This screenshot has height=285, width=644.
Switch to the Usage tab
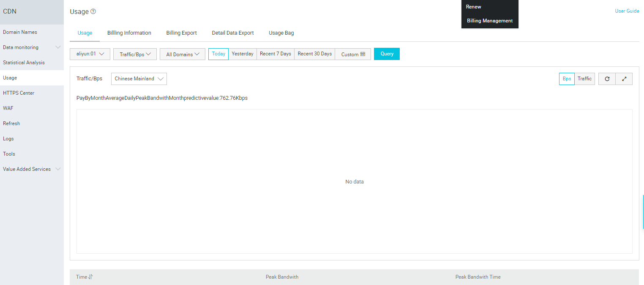85,33
